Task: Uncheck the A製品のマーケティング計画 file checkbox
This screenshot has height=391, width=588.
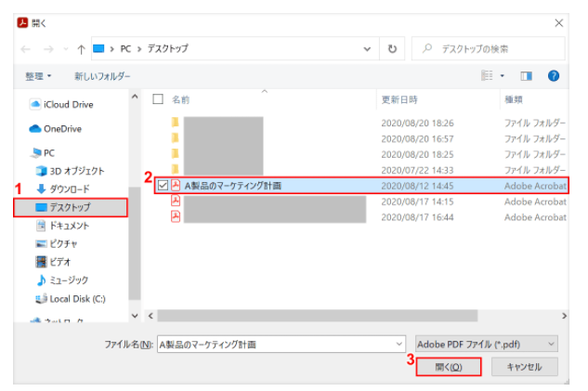Action: pos(163,186)
